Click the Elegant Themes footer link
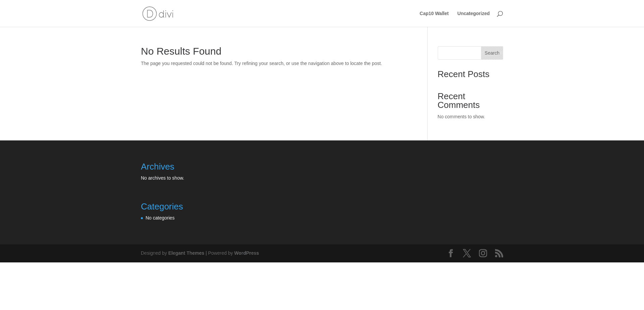The width and height of the screenshot is (644, 310). coord(186,253)
